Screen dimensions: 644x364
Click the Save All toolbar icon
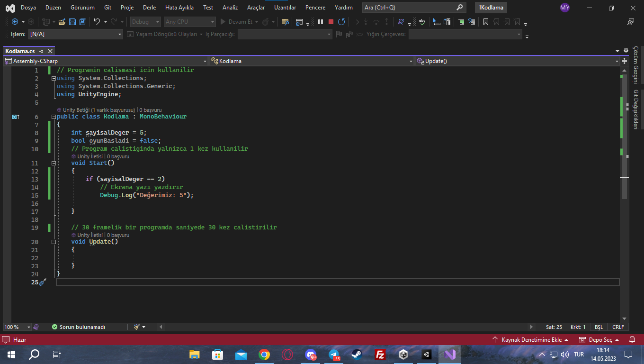pos(83,22)
